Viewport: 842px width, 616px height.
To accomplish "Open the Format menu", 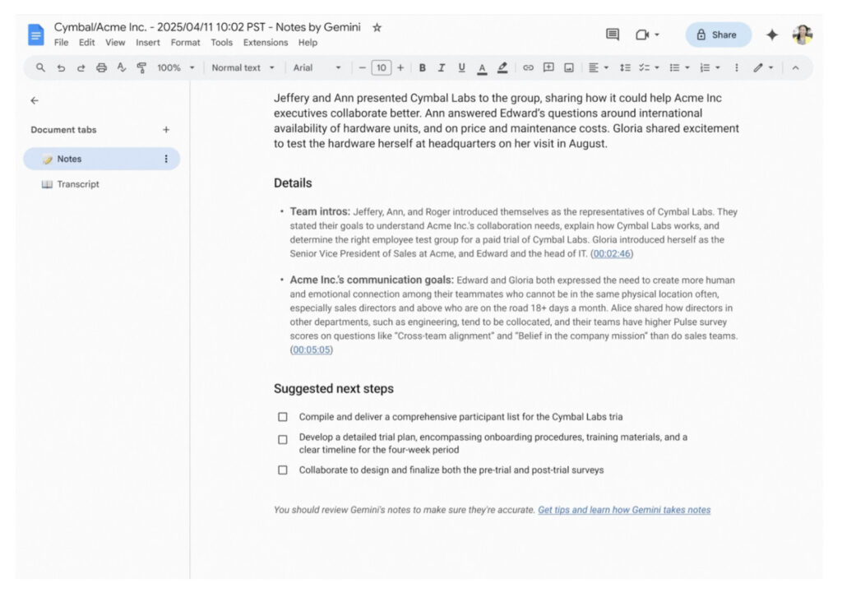I will (x=185, y=43).
